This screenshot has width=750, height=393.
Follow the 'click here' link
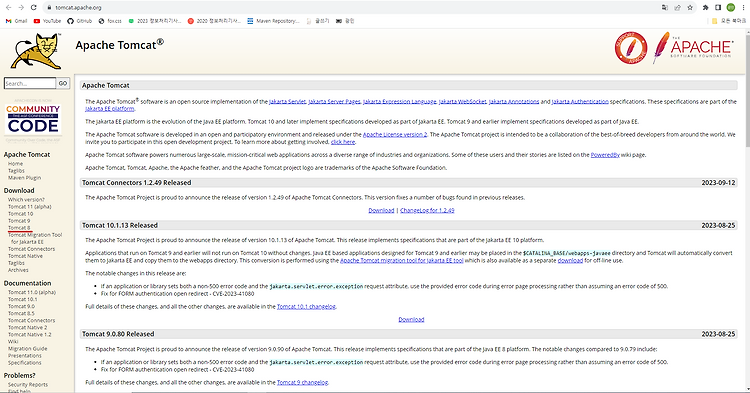click(343, 142)
